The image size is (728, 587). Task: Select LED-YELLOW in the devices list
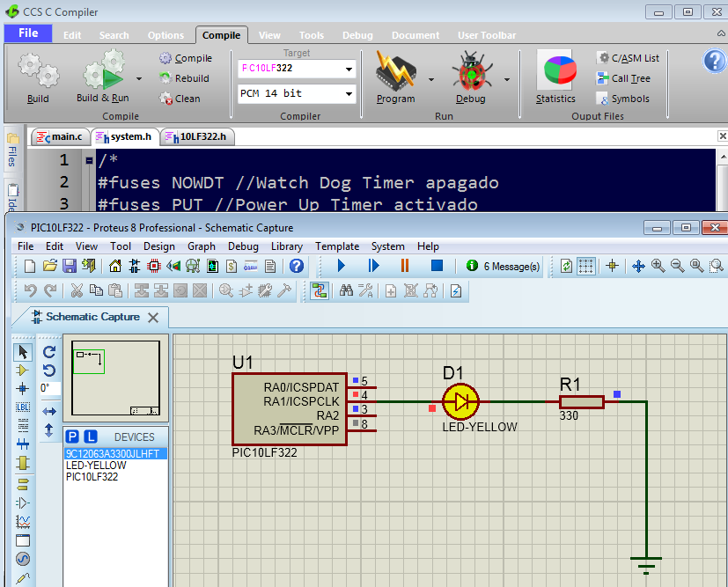(96, 465)
